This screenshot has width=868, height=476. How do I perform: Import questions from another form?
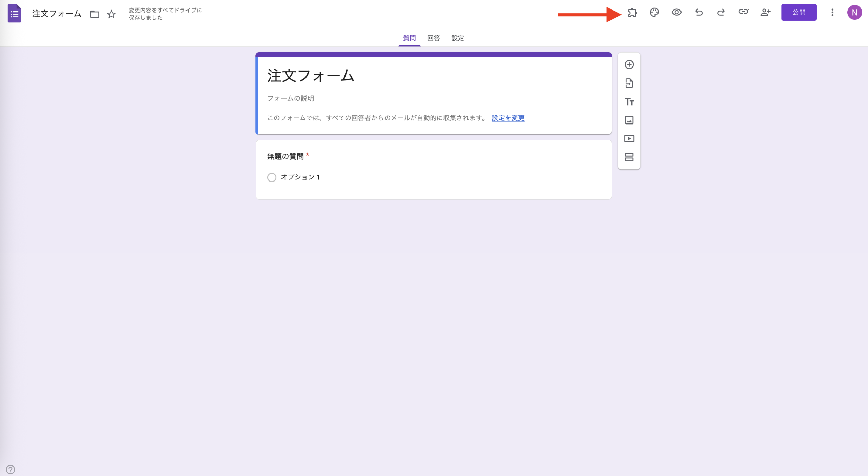(629, 83)
